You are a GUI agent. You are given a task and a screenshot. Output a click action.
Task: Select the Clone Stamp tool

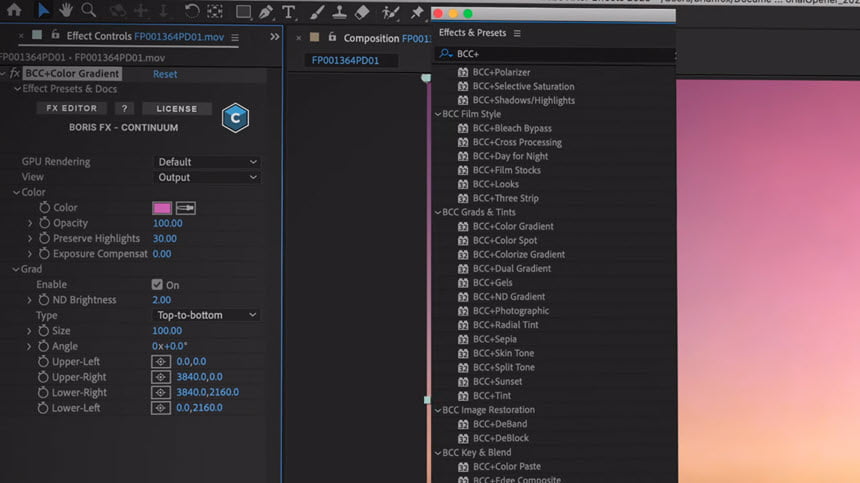pyautogui.click(x=339, y=12)
